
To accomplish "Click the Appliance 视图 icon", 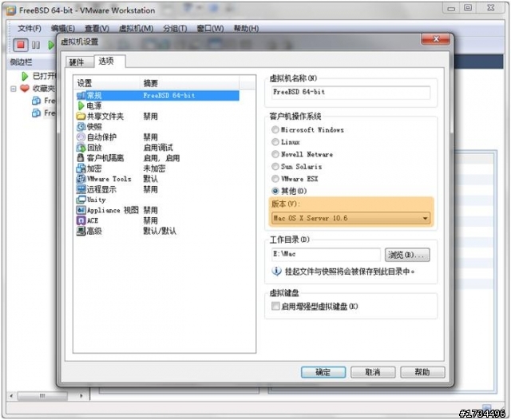I will point(81,210).
